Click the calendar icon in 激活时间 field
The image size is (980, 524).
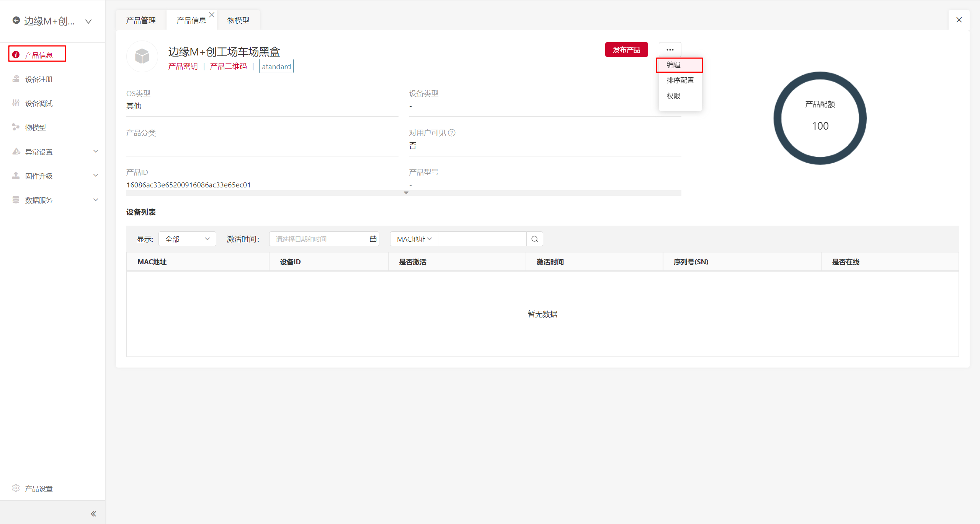point(373,239)
